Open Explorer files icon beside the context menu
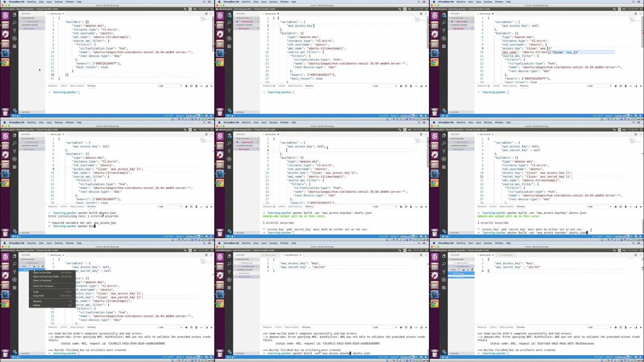The width and height of the screenshot is (644, 362). pyautogui.click(x=14, y=256)
